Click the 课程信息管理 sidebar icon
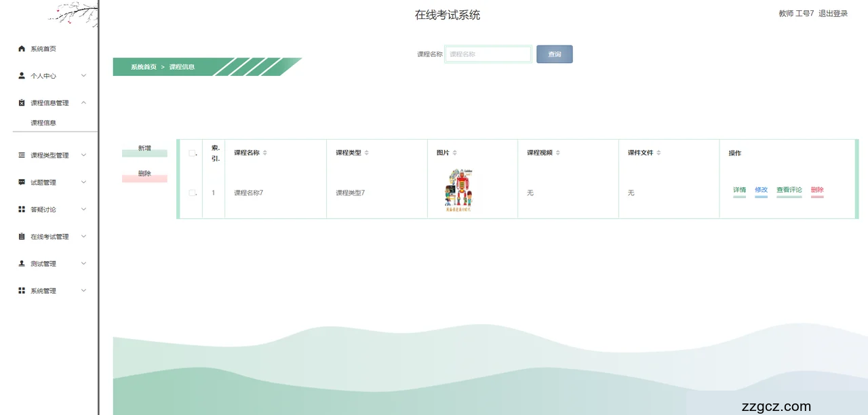Viewport: 868px width, 415px height. click(22, 103)
